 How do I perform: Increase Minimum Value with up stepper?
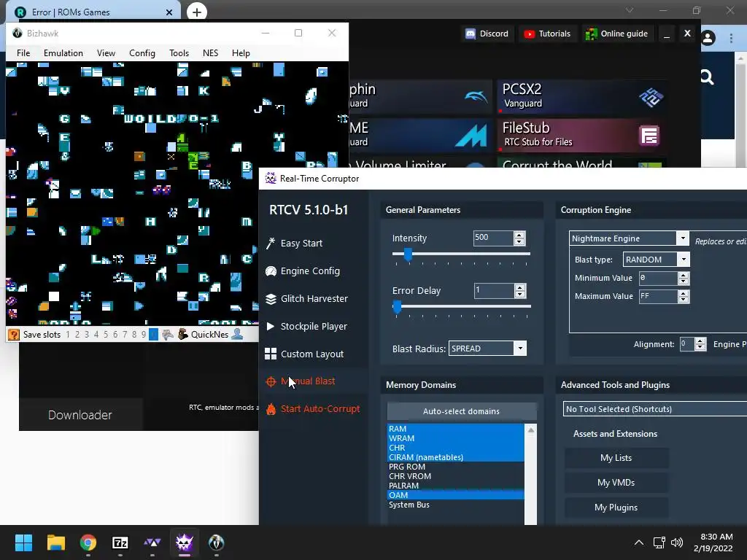(x=683, y=275)
